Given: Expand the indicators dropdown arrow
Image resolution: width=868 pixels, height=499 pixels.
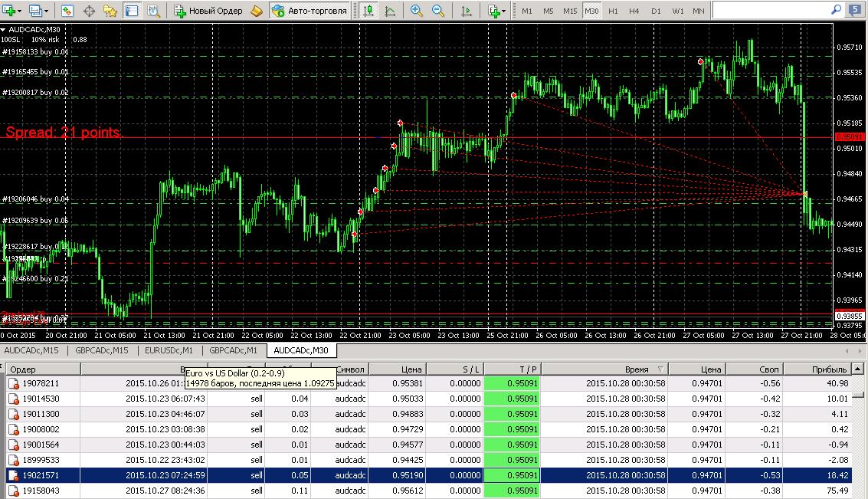Looking at the screenshot, I should [x=504, y=11].
